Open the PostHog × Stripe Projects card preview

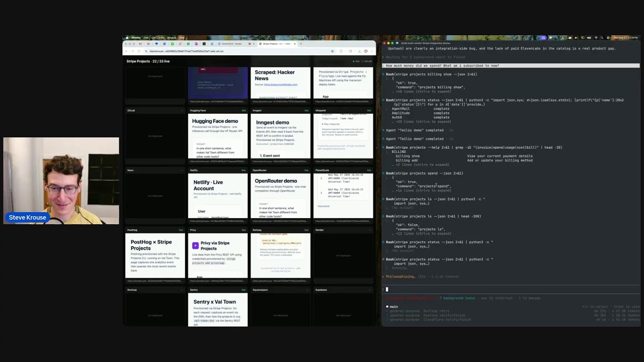[x=155, y=255]
